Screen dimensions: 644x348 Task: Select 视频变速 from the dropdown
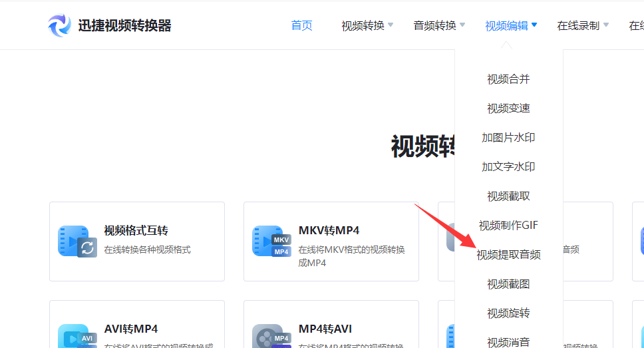coord(508,108)
